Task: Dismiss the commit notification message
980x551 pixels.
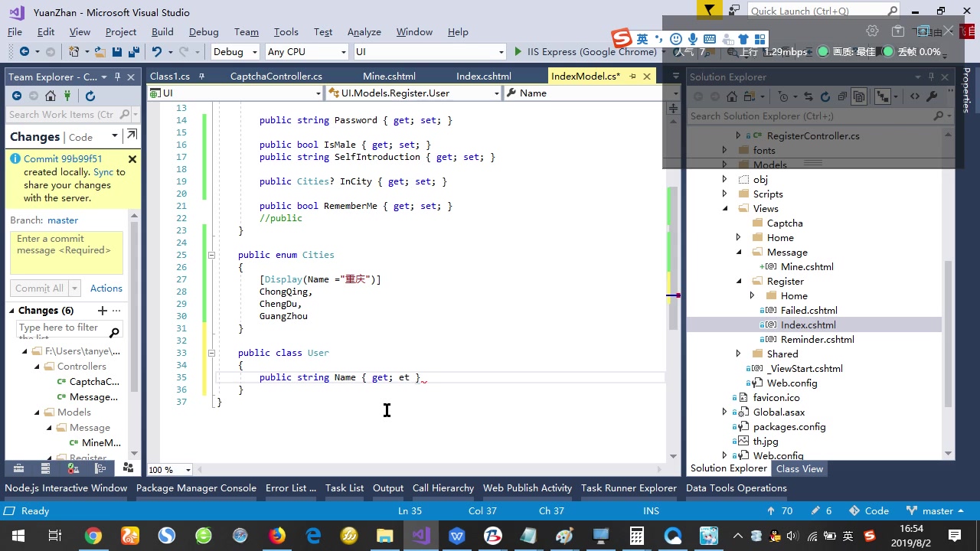Action: [x=132, y=159]
